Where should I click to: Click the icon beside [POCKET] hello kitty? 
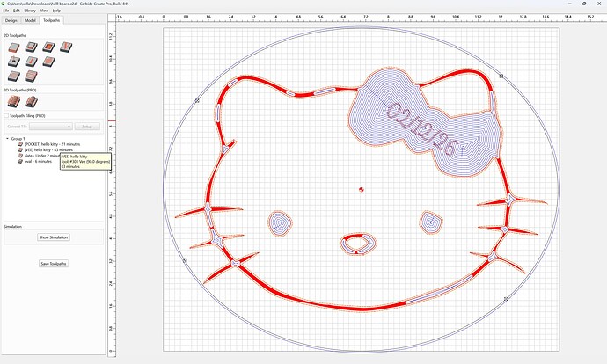20,144
